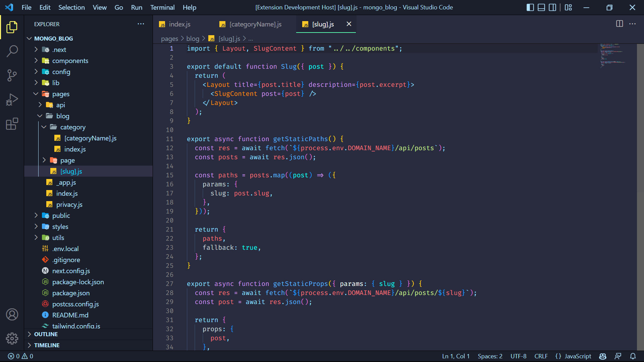Expand the utils folder
The image size is (644, 362).
coord(88,238)
